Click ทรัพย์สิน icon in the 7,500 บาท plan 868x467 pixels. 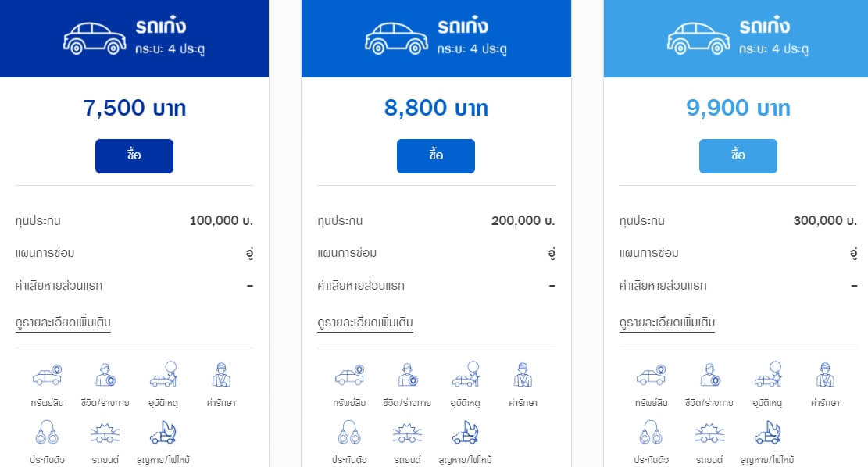click(47, 375)
